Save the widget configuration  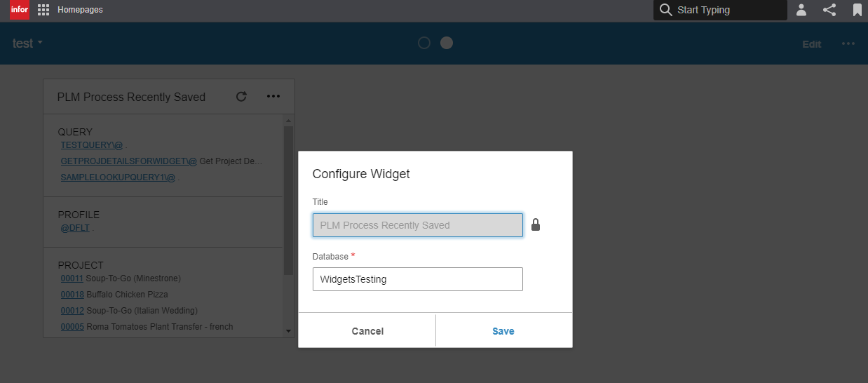pyautogui.click(x=503, y=331)
